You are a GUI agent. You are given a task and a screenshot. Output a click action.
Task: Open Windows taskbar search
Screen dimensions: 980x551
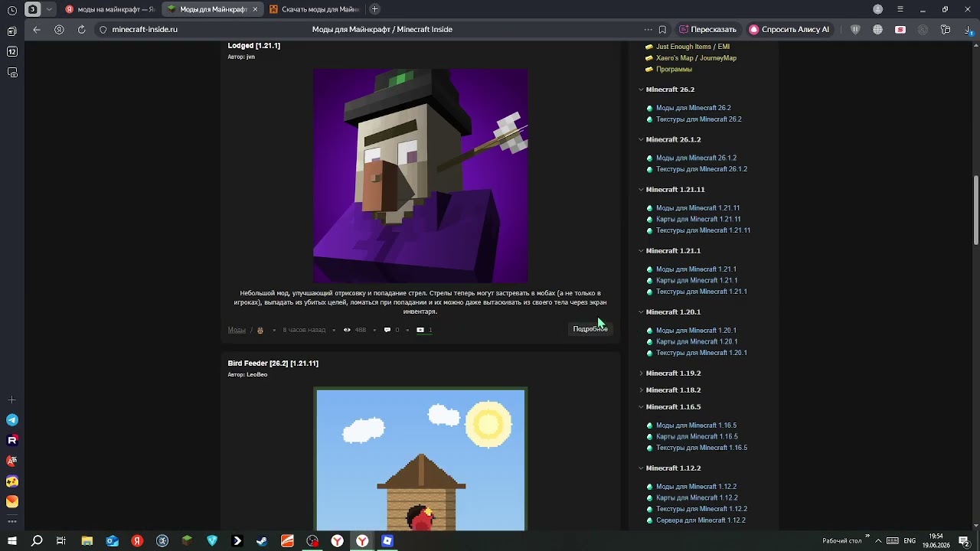pyautogui.click(x=37, y=541)
